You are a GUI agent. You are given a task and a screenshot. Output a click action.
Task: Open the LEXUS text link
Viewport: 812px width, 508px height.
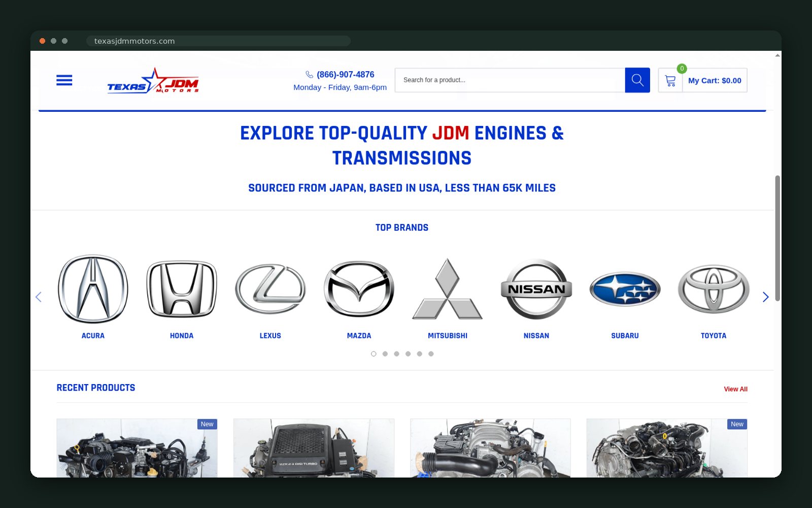point(270,336)
